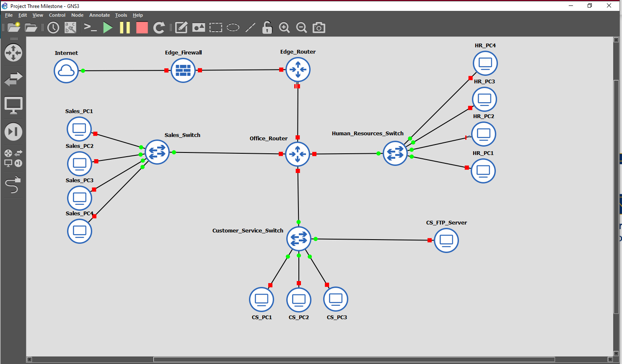Screen dimensions: 622x364
Task: Select the Sales_PC2 computer node
Action: [80, 164]
